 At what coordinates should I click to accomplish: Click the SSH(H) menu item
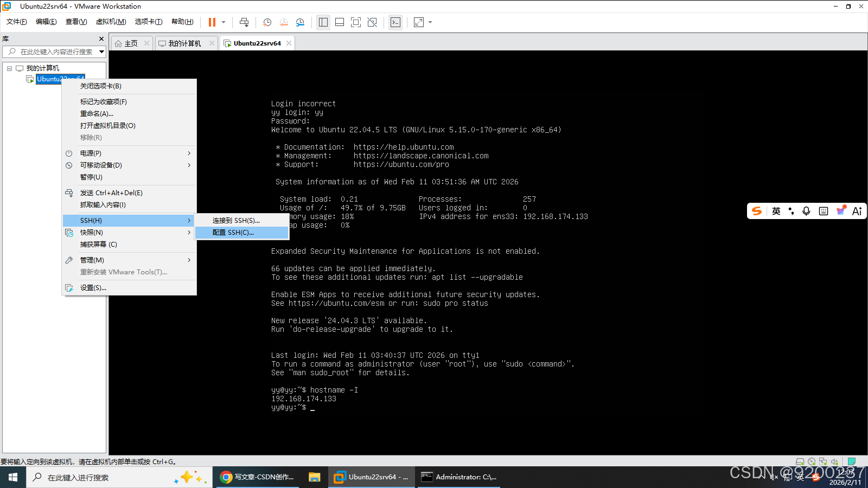[129, 221]
